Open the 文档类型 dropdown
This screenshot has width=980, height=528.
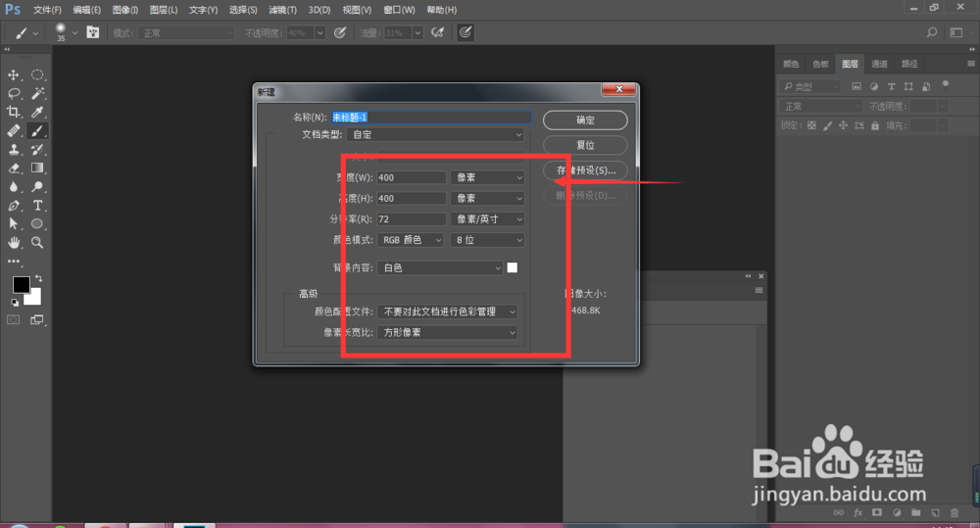pyautogui.click(x=437, y=135)
